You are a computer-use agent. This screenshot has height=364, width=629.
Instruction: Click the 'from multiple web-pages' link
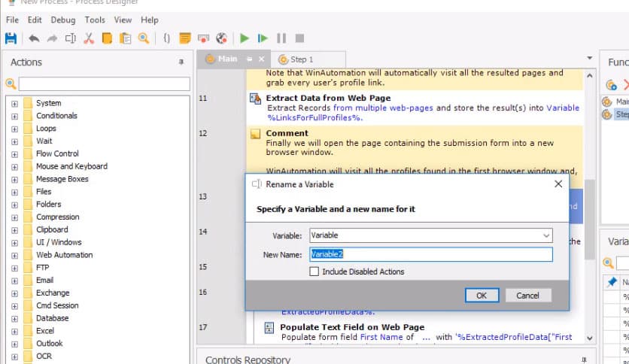(x=383, y=108)
